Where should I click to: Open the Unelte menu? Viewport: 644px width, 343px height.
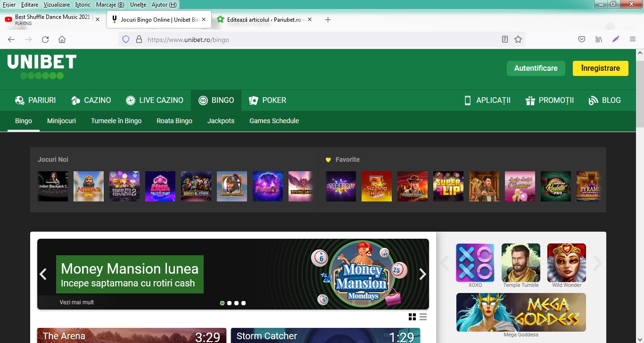pyautogui.click(x=138, y=5)
